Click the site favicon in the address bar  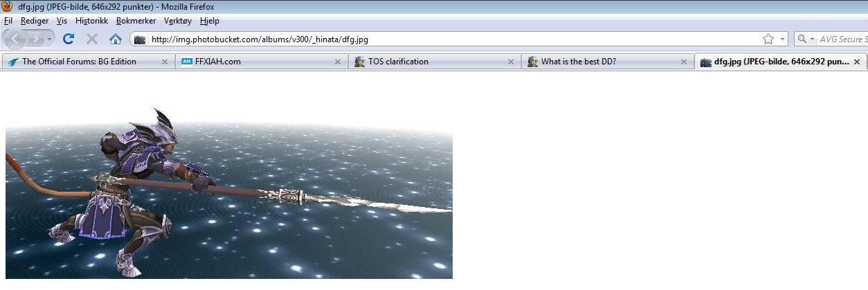[140, 39]
